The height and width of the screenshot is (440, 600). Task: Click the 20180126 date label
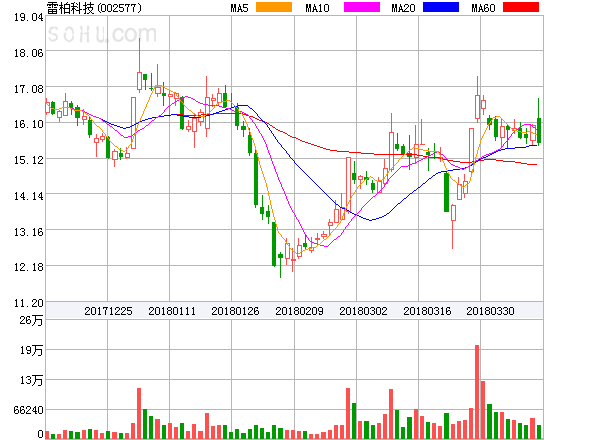(235, 311)
